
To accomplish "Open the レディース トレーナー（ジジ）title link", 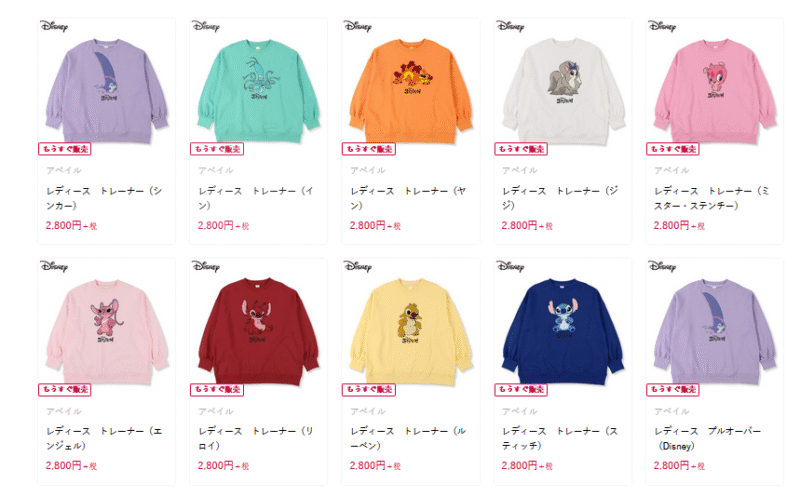I will 560,198.
